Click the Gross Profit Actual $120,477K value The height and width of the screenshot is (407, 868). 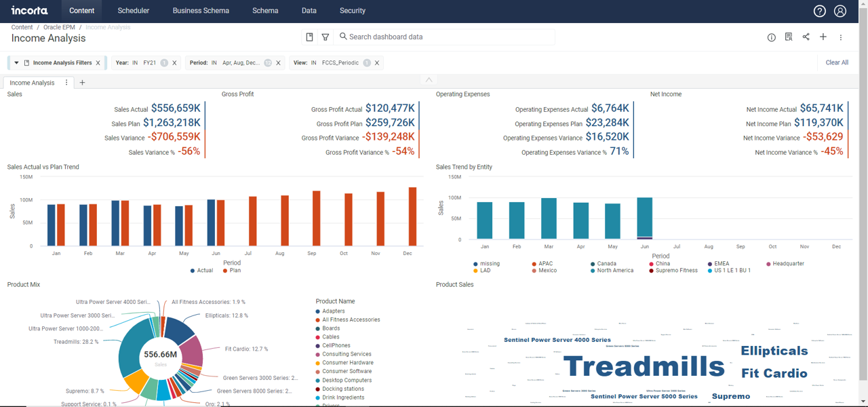point(390,108)
